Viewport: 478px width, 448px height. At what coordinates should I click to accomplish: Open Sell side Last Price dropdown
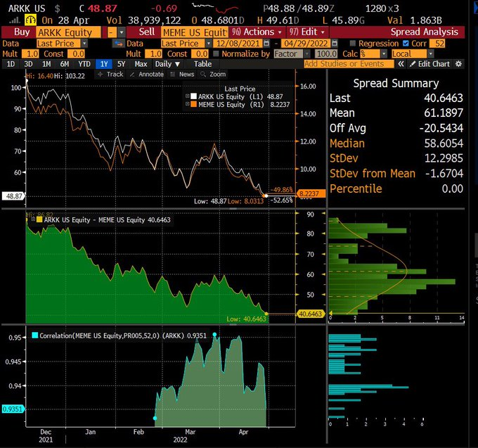(209, 44)
